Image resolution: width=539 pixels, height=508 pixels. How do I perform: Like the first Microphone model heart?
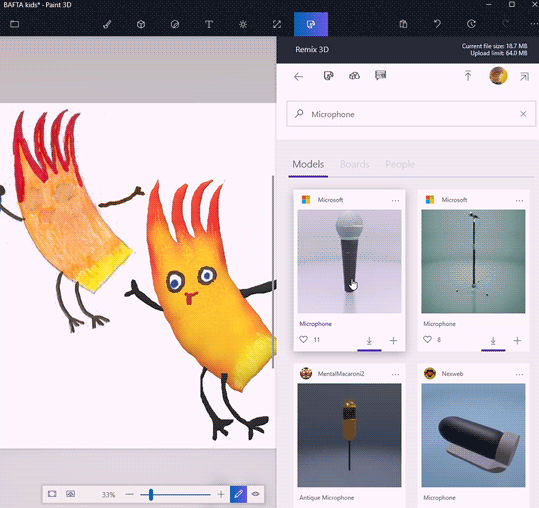303,339
